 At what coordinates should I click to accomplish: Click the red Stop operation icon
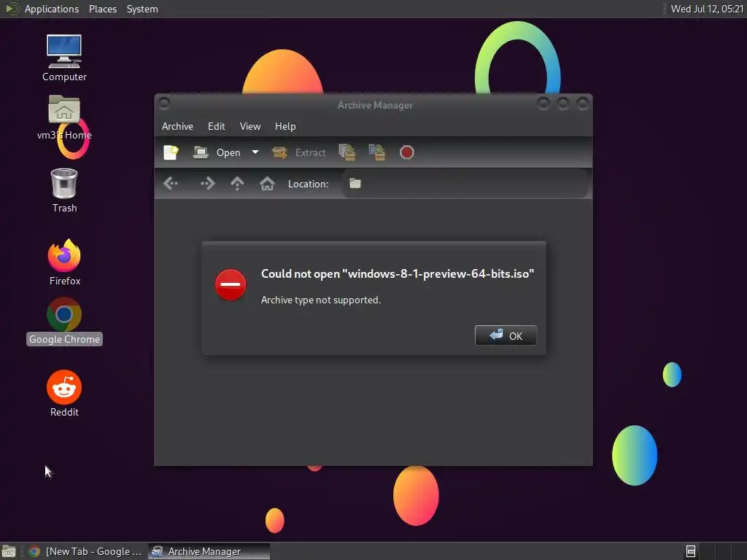[x=407, y=152]
